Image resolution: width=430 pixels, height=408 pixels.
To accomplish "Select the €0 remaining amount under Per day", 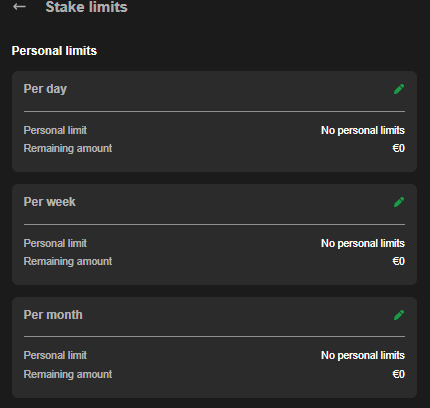I will 398,148.
